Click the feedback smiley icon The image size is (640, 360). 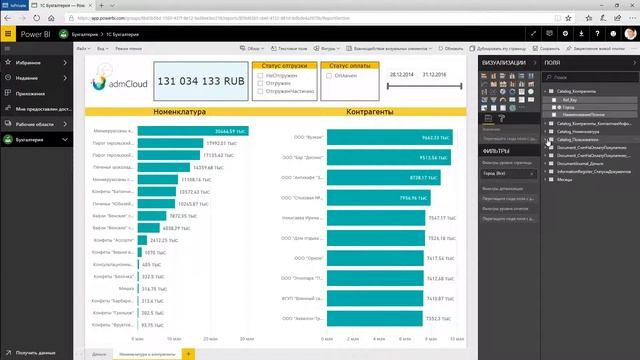[x=613, y=34]
